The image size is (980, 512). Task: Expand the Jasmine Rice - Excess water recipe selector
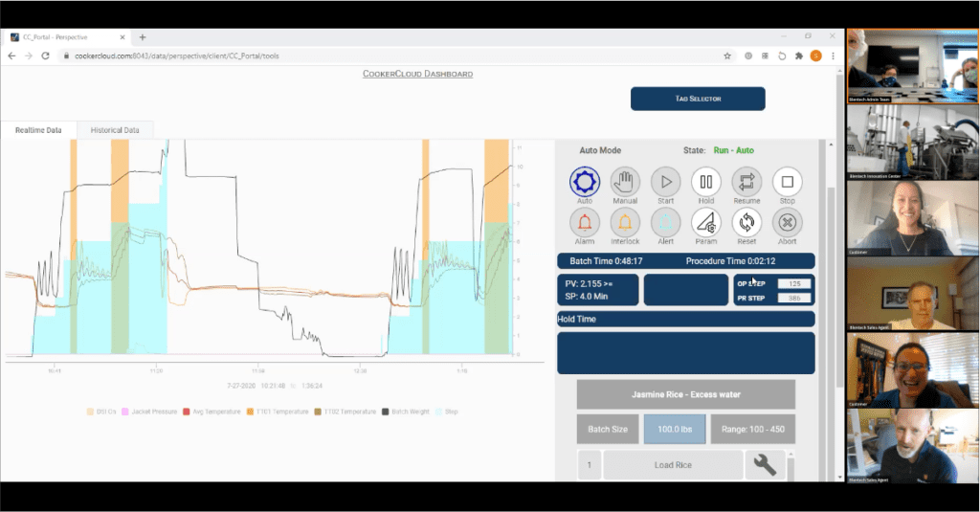(x=685, y=394)
